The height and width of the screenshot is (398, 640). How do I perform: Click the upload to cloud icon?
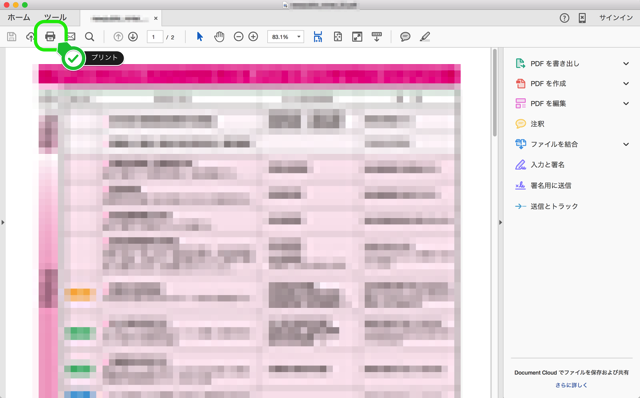coord(30,37)
